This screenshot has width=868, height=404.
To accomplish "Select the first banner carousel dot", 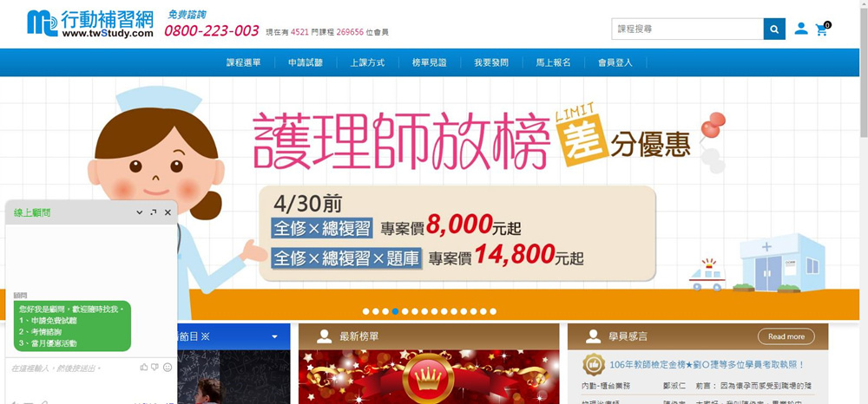I will (x=366, y=312).
